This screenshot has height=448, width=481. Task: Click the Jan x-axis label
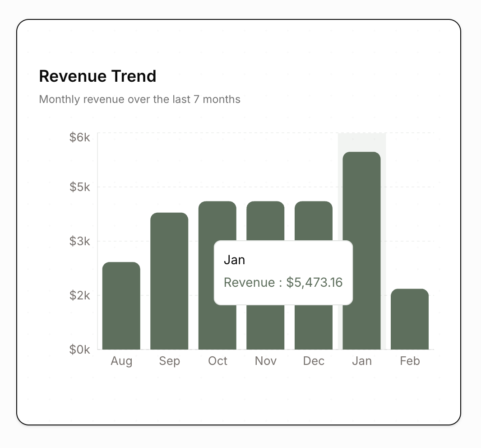pyautogui.click(x=362, y=361)
